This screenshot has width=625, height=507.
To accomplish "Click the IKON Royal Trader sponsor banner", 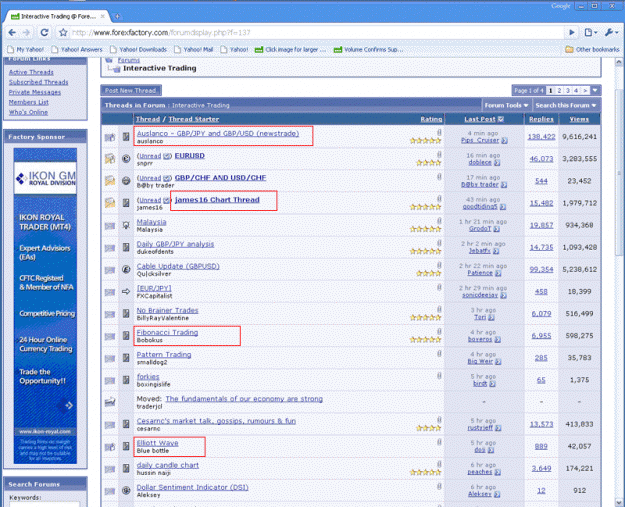I will tap(45, 306).
